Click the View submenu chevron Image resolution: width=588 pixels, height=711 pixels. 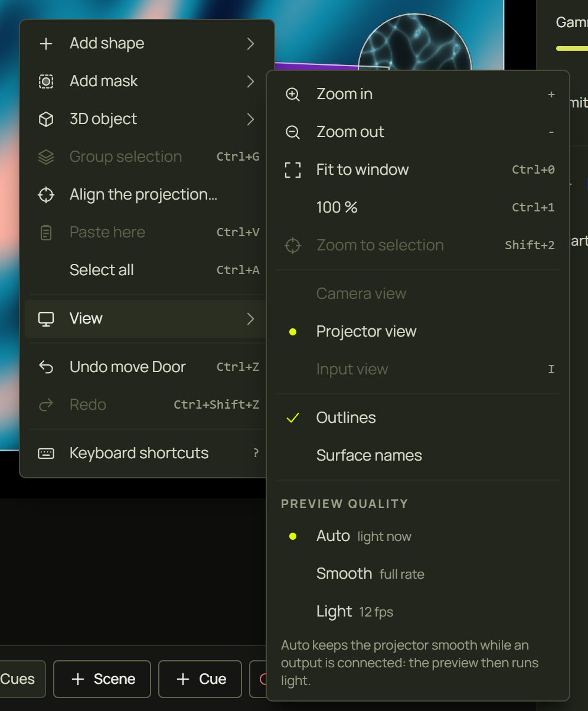click(251, 319)
